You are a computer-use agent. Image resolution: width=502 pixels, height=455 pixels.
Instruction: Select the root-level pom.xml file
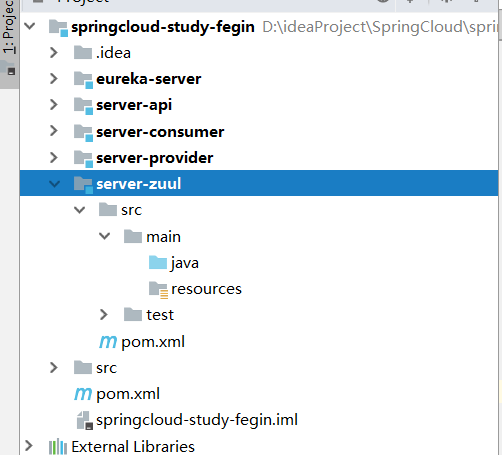click(x=128, y=394)
